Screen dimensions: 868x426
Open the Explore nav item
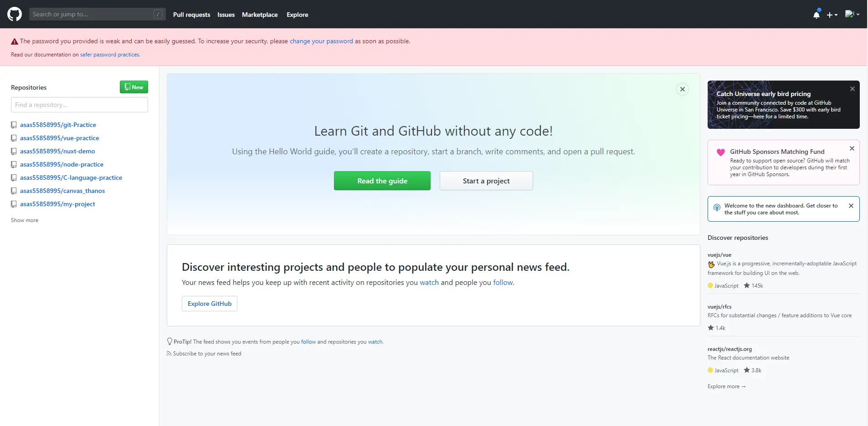pyautogui.click(x=298, y=15)
